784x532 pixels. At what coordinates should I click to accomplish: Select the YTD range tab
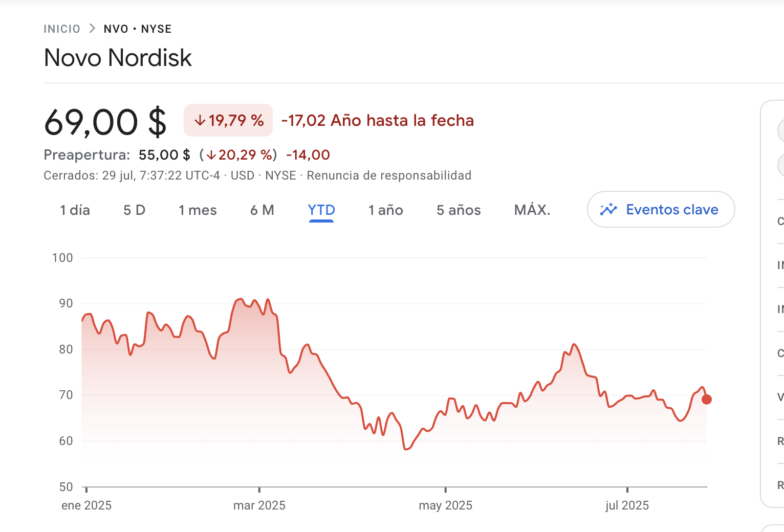click(x=321, y=210)
